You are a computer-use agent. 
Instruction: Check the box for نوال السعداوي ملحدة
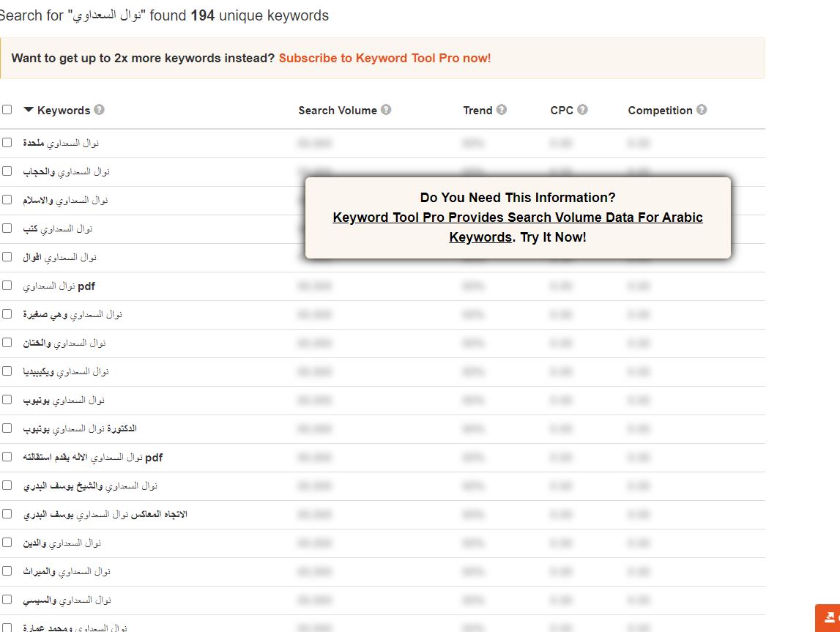[x=7, y=142]
